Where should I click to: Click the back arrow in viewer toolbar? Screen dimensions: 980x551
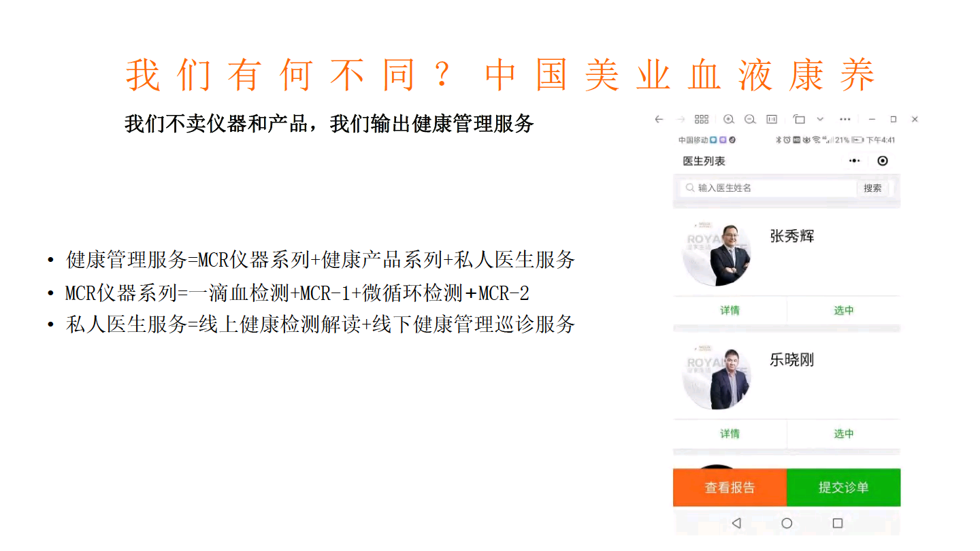click(658, 119)
